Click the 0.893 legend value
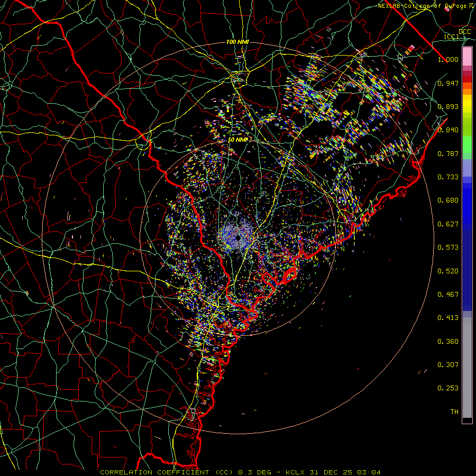The height and width of the screenshot is (476, 476). click(448, 106)
